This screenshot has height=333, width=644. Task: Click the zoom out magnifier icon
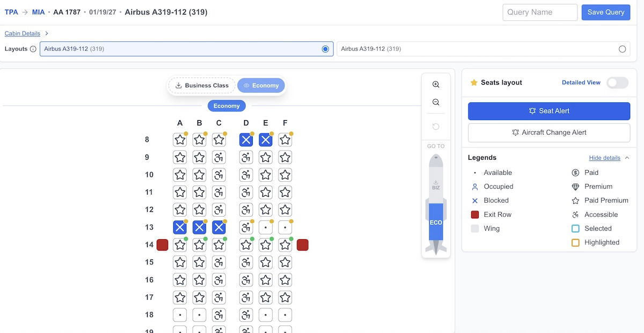click(x=436, y=102)
